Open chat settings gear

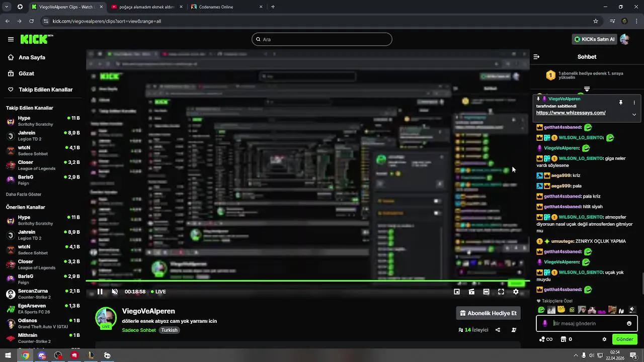(604, 339)
